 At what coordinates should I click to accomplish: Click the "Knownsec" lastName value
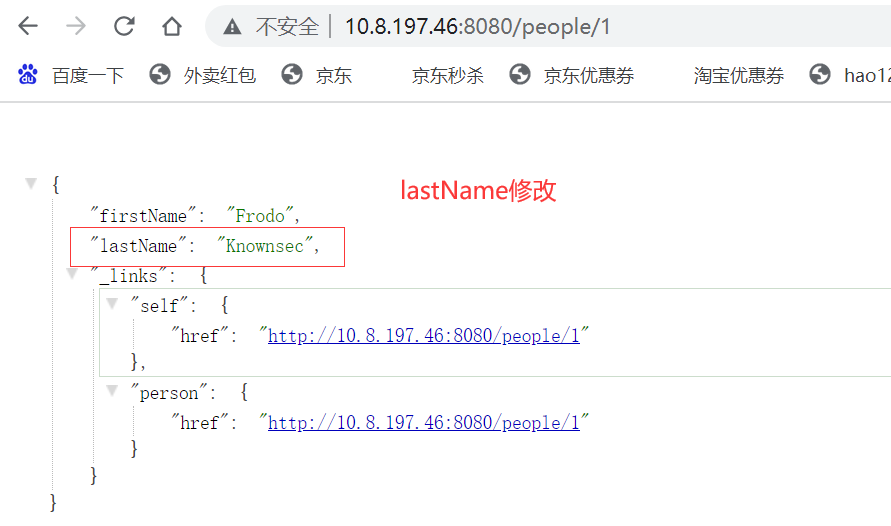tap(270, 246)
